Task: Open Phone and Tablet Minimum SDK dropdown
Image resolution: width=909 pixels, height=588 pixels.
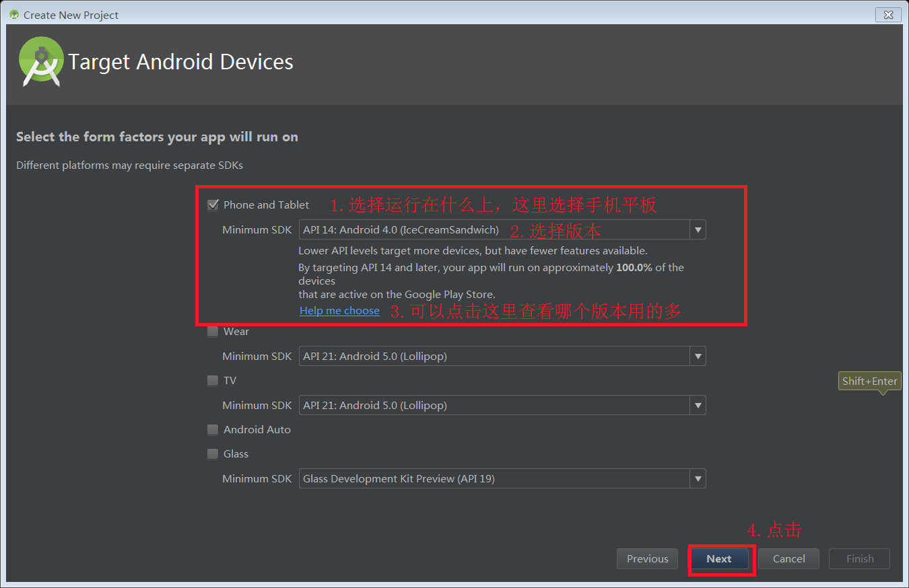Action: 698,230
